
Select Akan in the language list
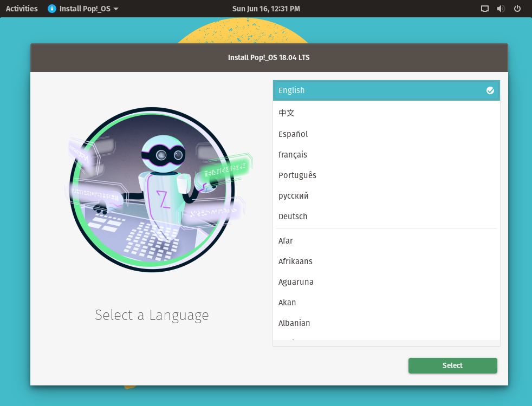pyautogui.click(x=386, y=303)
